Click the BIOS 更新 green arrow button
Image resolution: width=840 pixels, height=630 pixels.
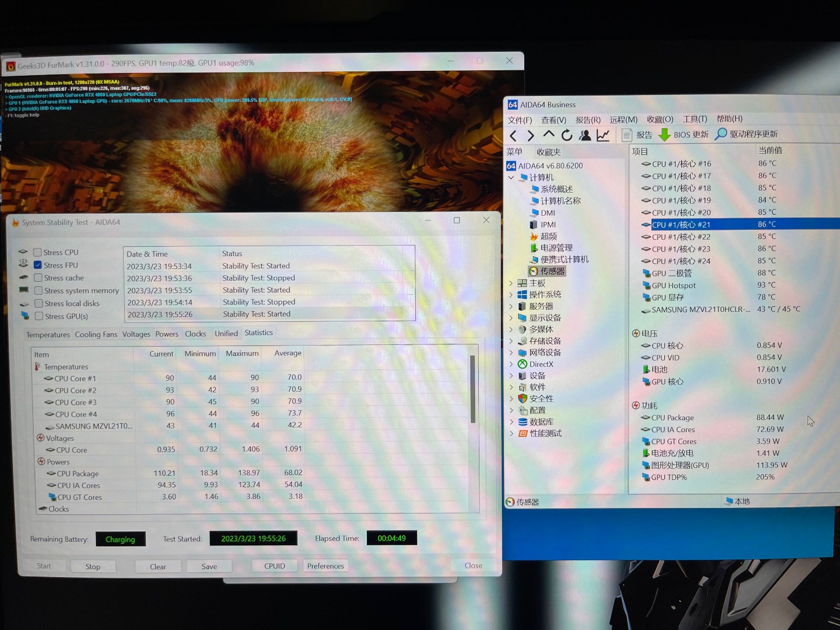[684, 135]
